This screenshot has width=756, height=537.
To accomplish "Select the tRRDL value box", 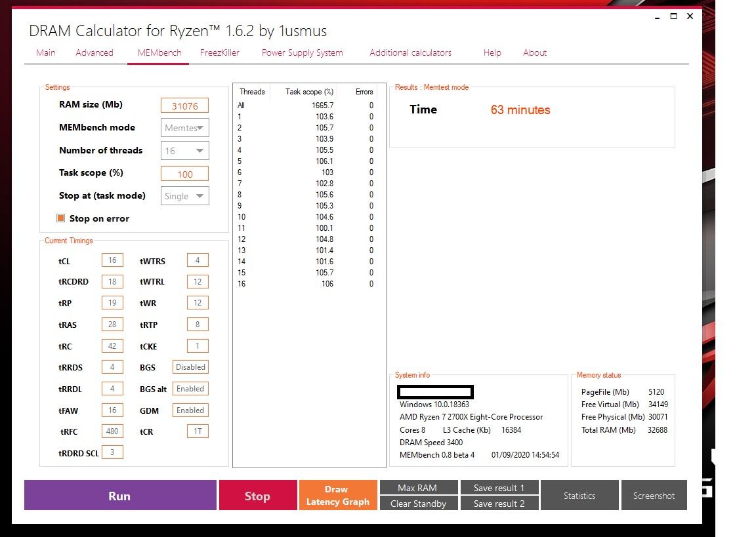I will pyautogui.click(x=112, y=389).
